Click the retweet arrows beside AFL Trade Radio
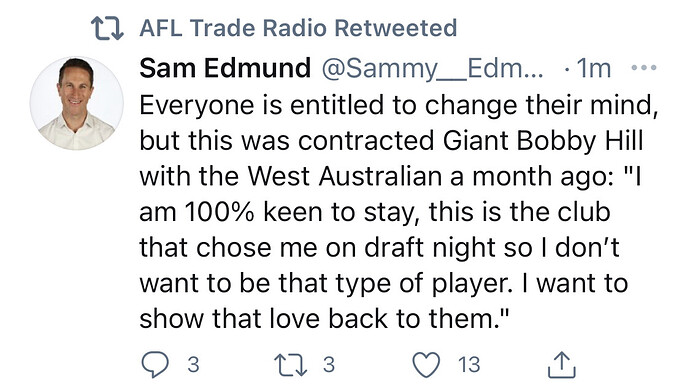 107,28
